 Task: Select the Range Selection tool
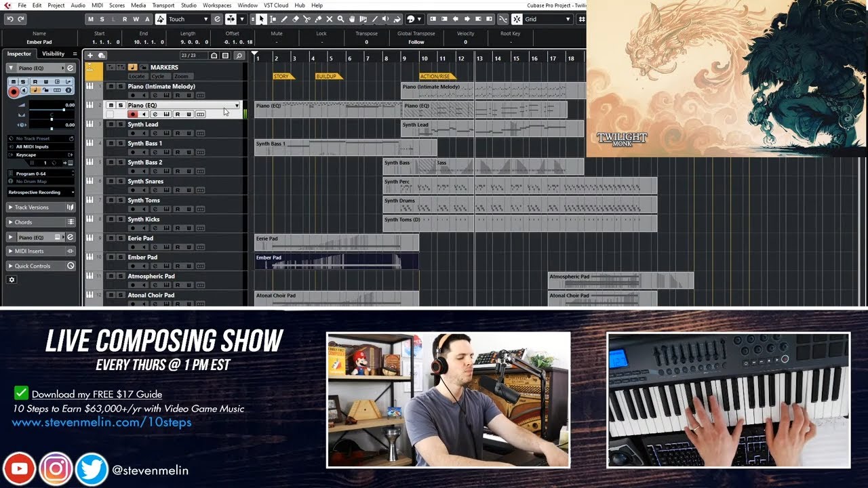[x=273, y=19]
